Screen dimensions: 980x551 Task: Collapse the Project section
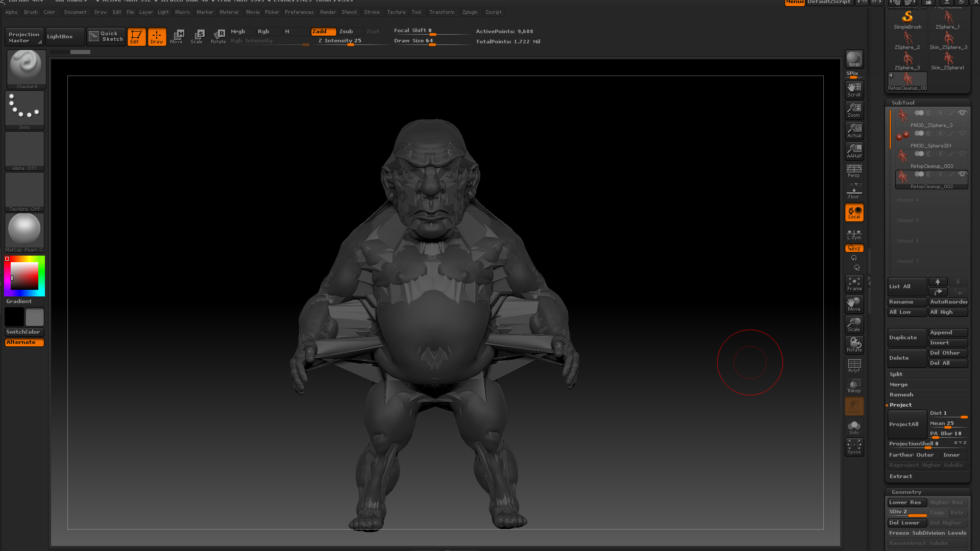coord(900,405)
